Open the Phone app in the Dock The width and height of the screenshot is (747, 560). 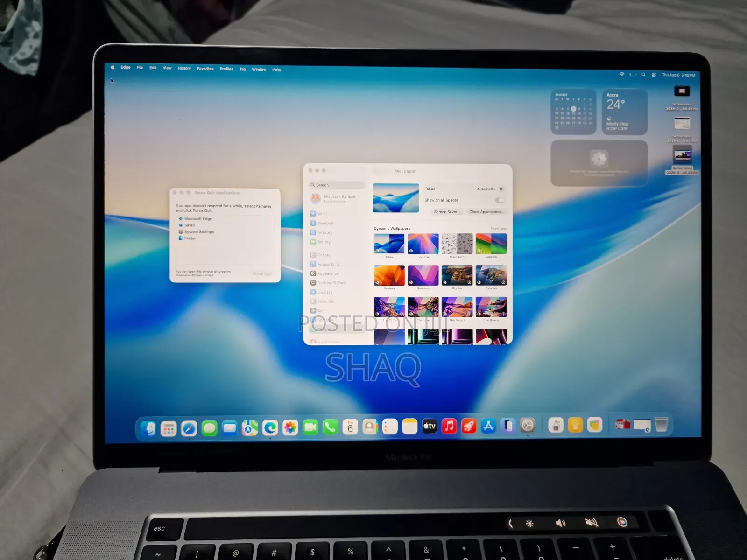pos(331,427)
